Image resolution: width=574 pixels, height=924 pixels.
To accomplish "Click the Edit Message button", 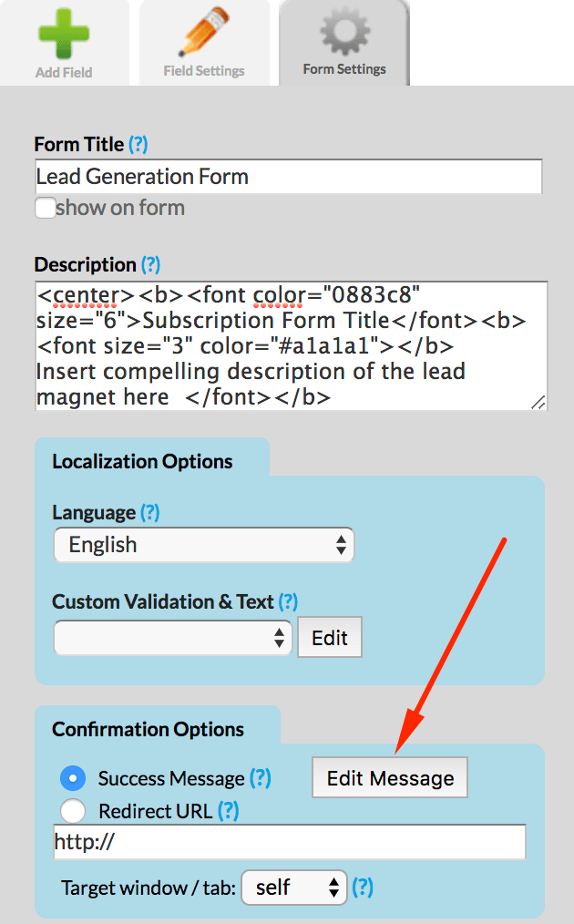I will pyautogui.click(x=389, y=777).
